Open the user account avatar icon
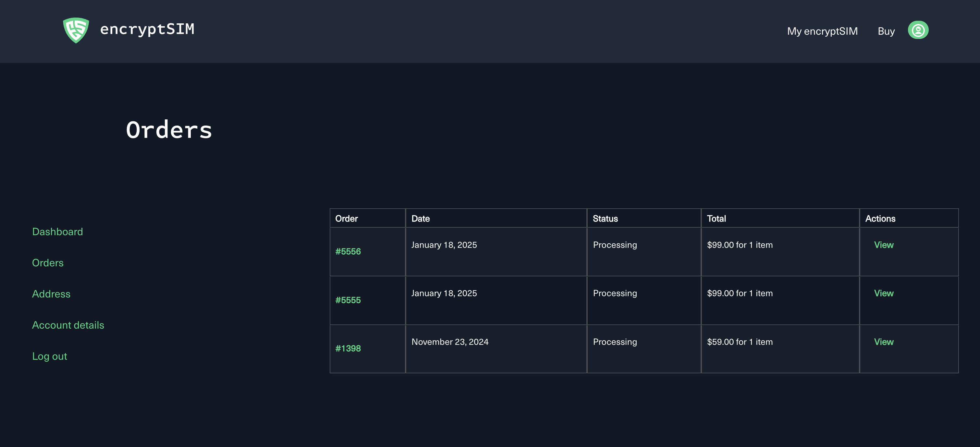Image resolution: width=980 pixels, height=447 pixels. [918, 30]
